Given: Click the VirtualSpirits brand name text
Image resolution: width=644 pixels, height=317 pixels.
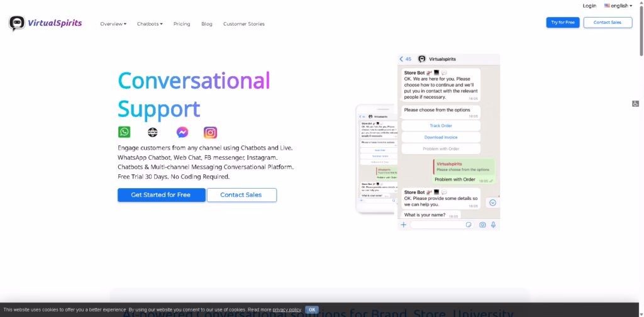Looking at the screenshot, I should pyautogui.click(x=55, y=23).
